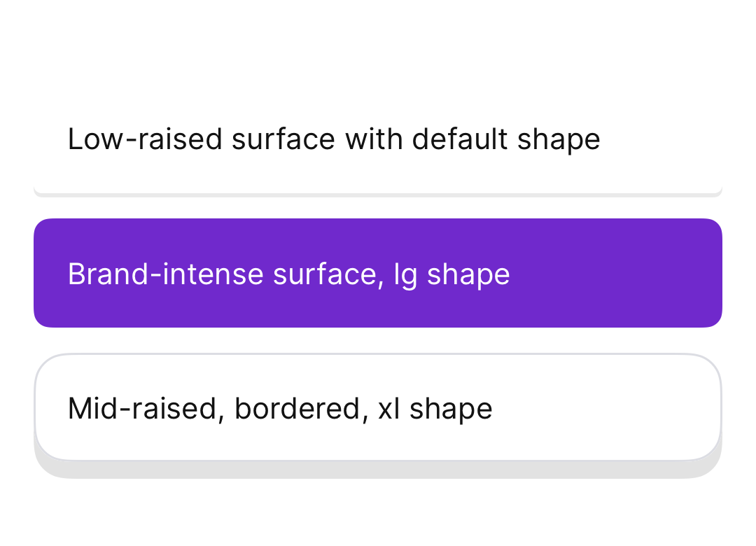The width and height of the screenshot is (756, 546).
Task: Click the word 'shape' in the bordered card
Action: coord(451,410)
